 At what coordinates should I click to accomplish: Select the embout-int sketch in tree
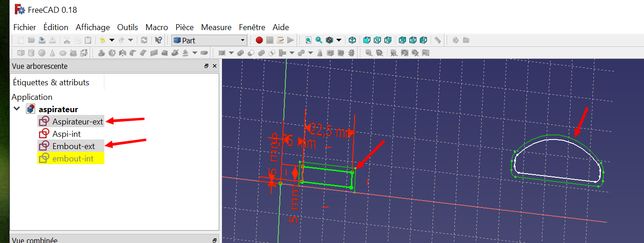(x=73, y=159)
